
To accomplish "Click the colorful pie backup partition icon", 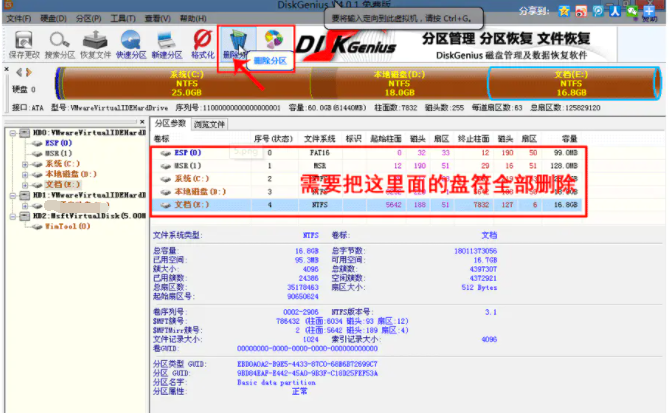I will click(x=273, y=40).
